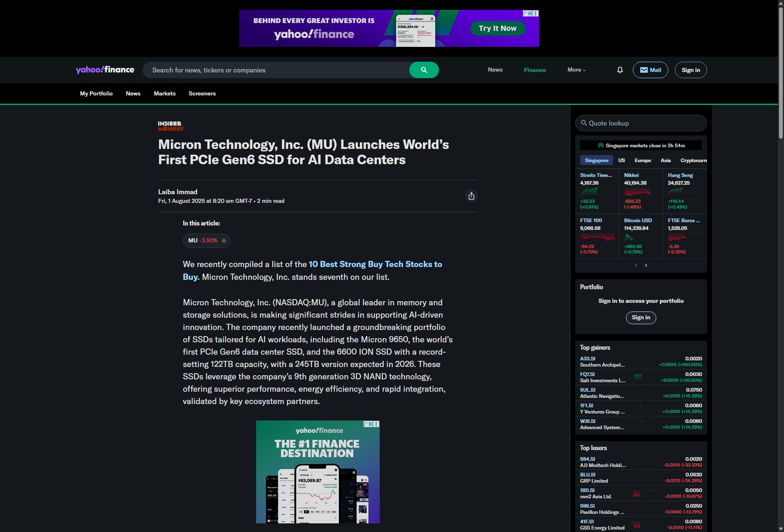Screen dimensions: 784x532
Task: Click the Top gainers heading
Action: [x=595, y=348]
